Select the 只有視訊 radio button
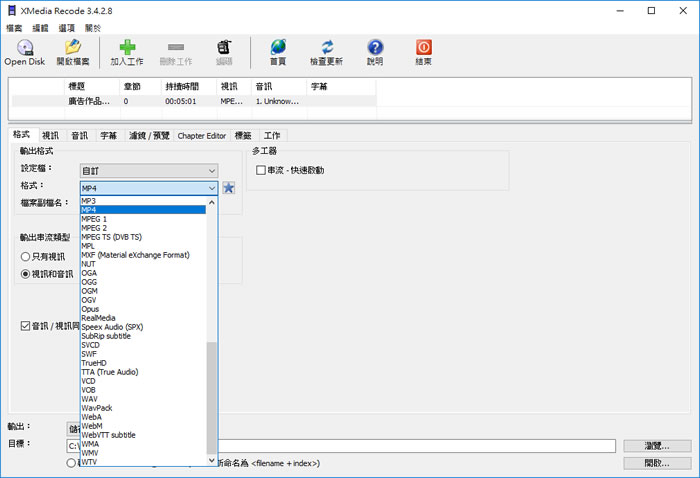This screenshot has width=700, height=478. click(25, 257)
